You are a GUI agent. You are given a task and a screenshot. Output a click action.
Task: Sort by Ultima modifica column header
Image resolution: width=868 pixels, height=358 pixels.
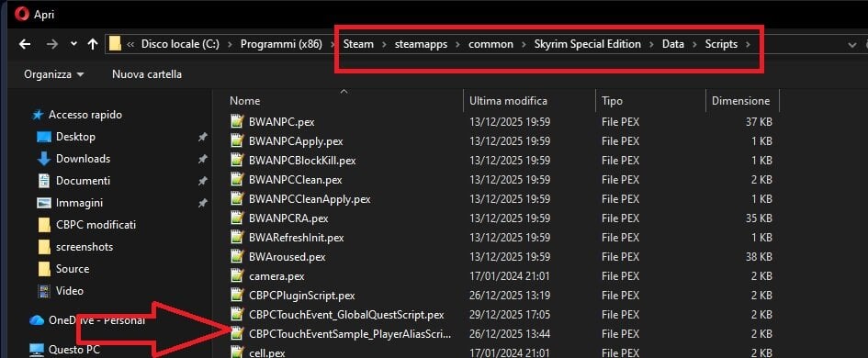508,101
